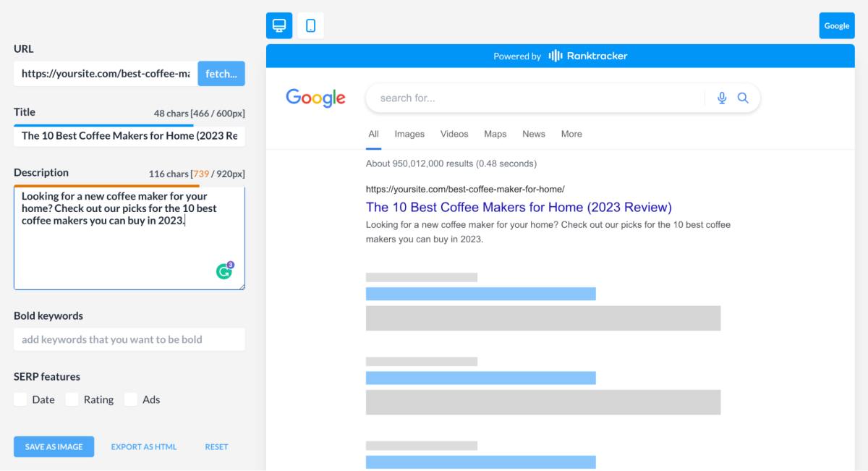Click the Google logo in preview

pos(315,98)
